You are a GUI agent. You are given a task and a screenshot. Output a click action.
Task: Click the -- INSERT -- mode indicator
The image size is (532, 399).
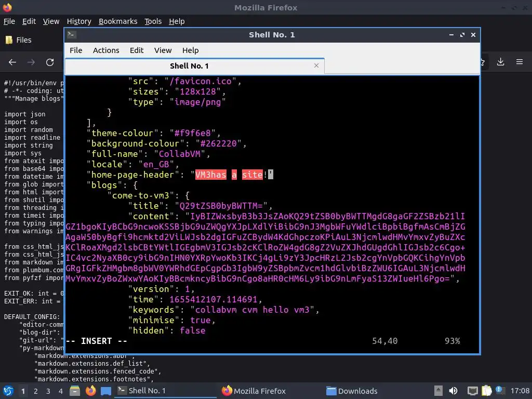96,341
